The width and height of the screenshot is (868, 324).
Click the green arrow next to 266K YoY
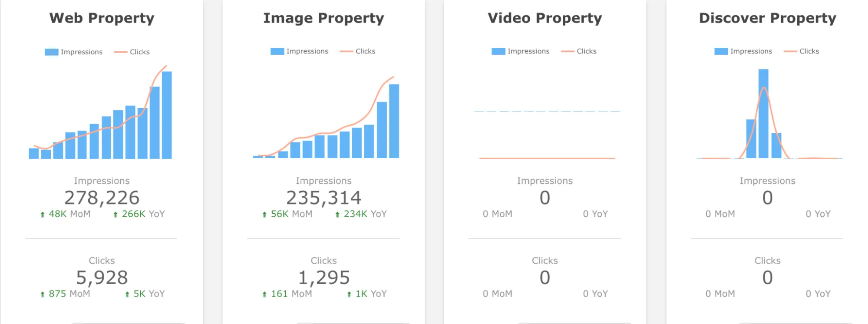[x=116, y=215]
